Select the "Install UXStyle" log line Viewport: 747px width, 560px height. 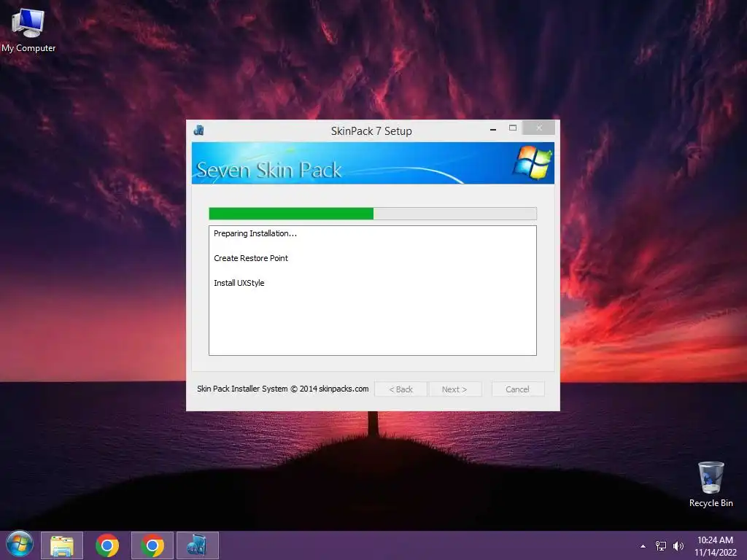[239, 283]
